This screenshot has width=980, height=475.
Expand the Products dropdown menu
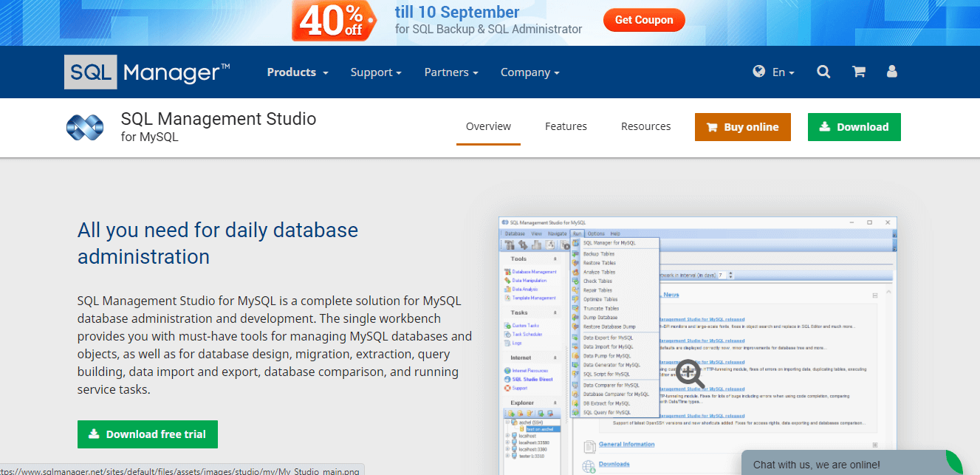click(x=298, y=72)
